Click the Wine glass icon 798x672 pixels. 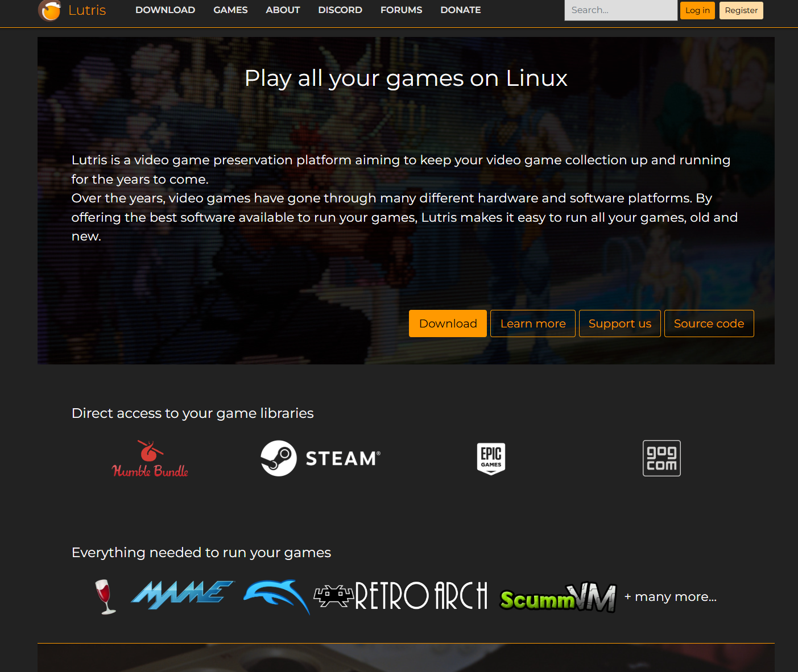point(105,596)
